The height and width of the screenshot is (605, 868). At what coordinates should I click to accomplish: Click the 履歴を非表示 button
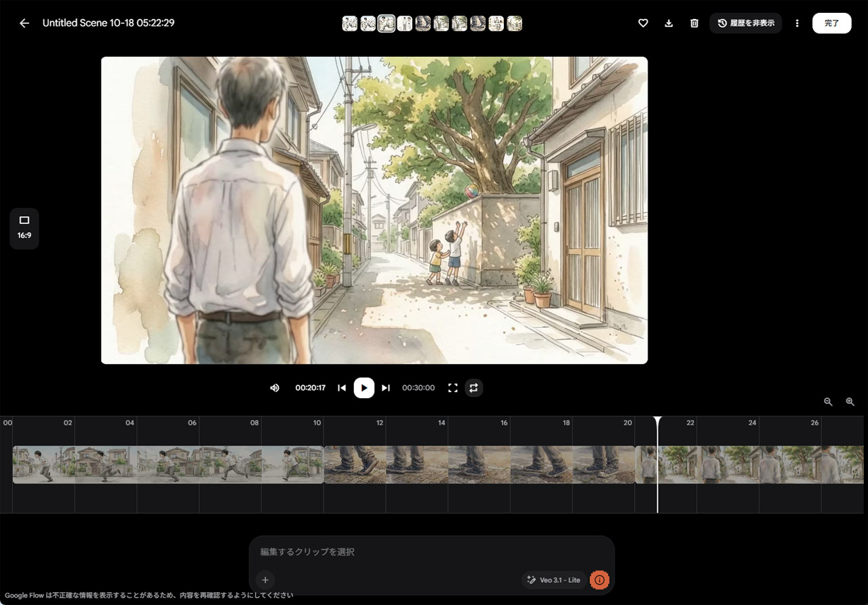coord(746,23)
